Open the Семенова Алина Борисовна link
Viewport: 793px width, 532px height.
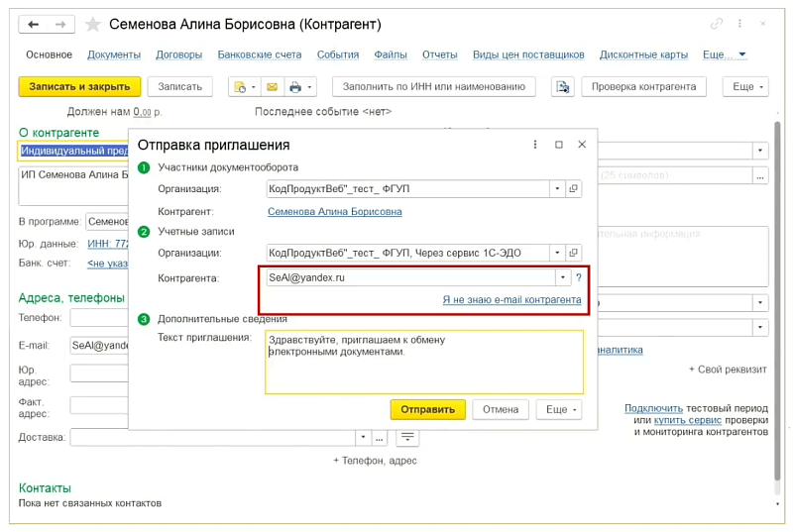point(335,212)
